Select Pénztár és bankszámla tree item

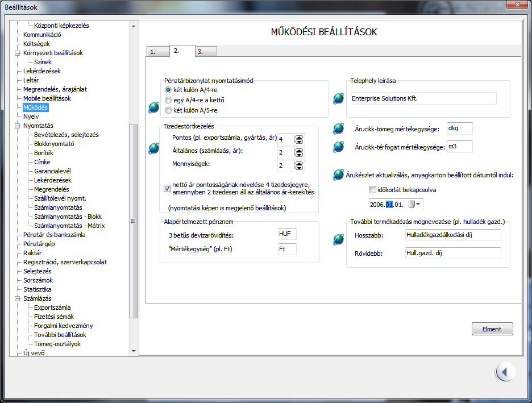55,235
